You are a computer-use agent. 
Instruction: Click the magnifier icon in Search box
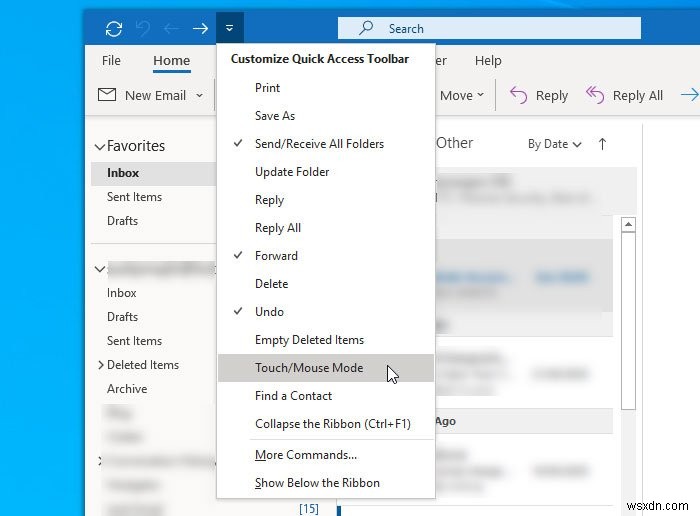click(366, 28)
